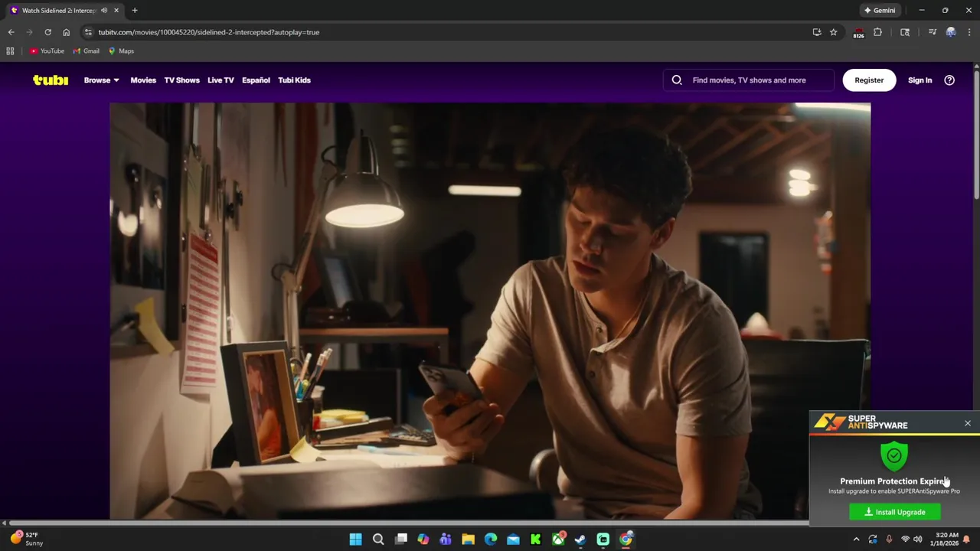Open the Chrome apps grid in bookmarks bar
The height and width of the screenshot is (551, 980).
coord(10,51)
